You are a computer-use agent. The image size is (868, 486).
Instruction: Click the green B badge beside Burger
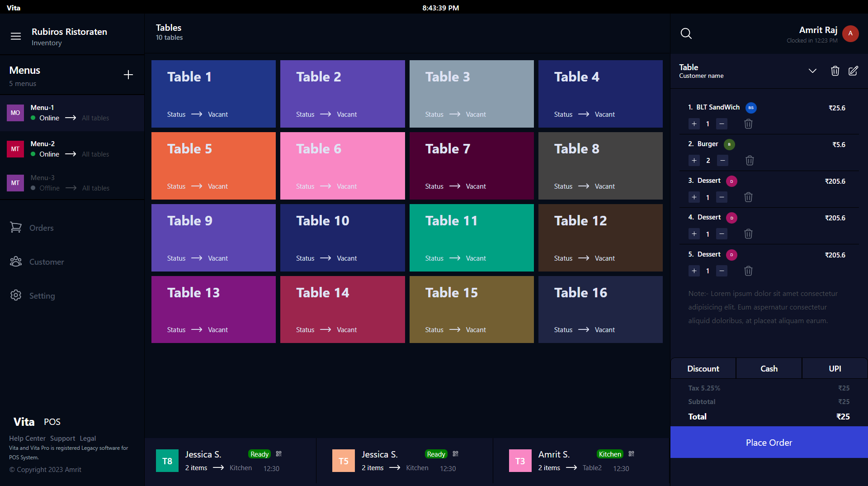[729, 144]
